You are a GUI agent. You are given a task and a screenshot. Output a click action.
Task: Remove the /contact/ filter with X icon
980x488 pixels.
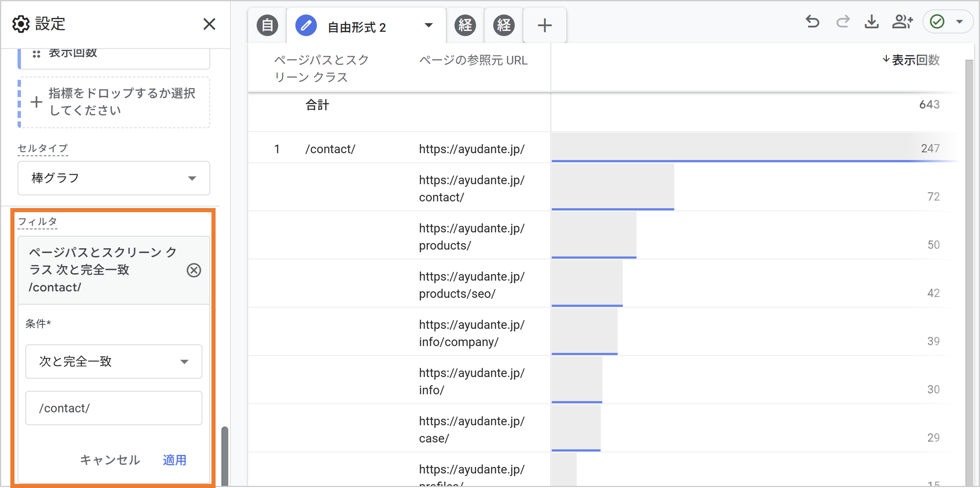coord(194,270)
